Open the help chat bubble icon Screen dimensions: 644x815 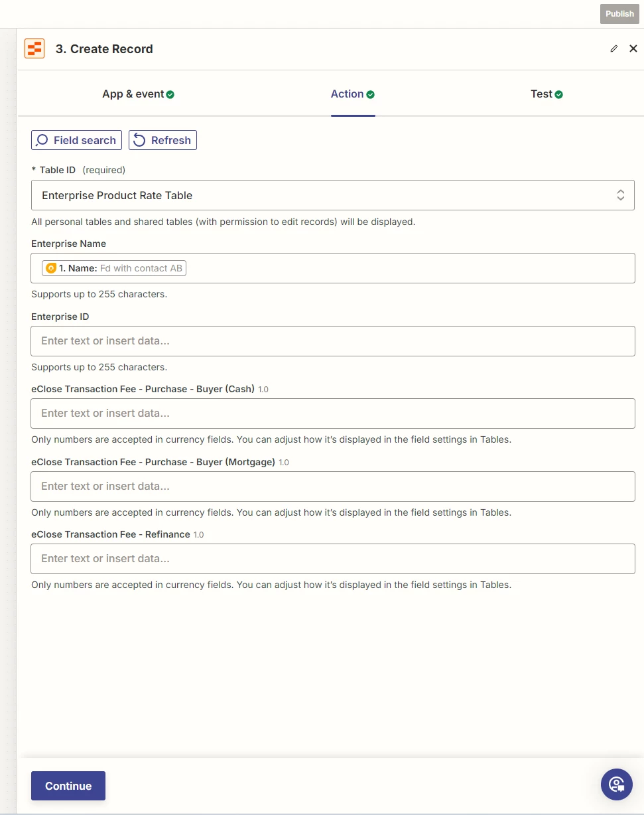pos(617,784)
